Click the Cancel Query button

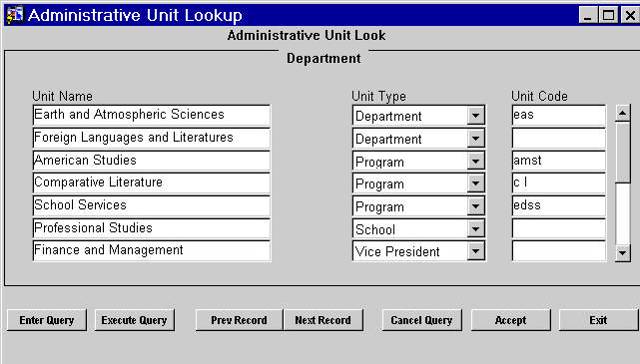tap(422, 320)
